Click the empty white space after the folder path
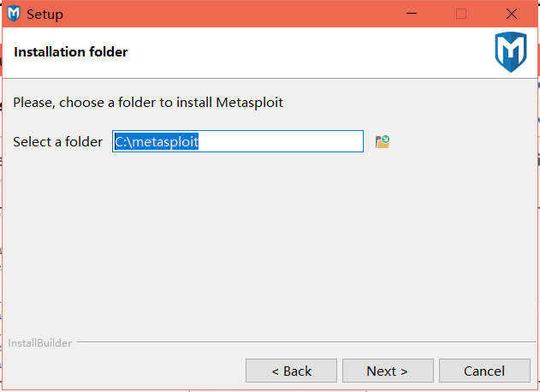540x392 pixels. click(x=281, y=141)
